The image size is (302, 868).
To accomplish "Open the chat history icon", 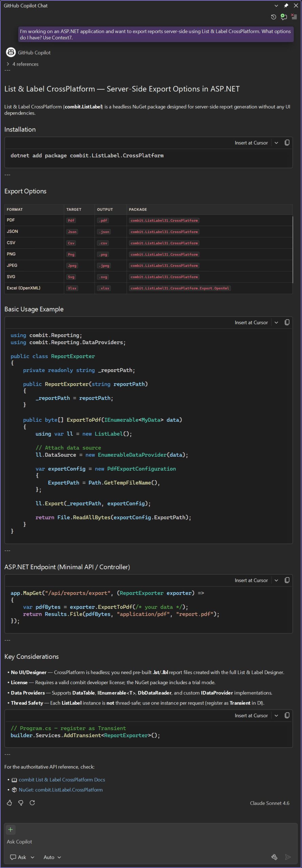I will [274, 17].
